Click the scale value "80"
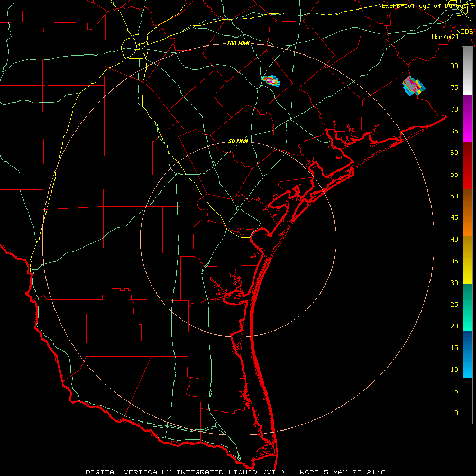 tap(454, 66)
